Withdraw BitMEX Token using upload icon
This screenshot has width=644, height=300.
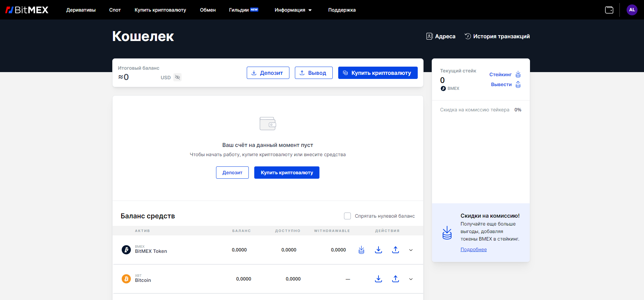click(396, 250)
